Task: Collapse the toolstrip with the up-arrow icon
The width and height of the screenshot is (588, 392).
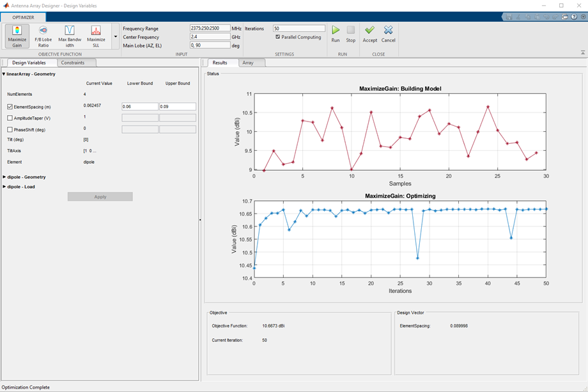Action: (583, 53)
